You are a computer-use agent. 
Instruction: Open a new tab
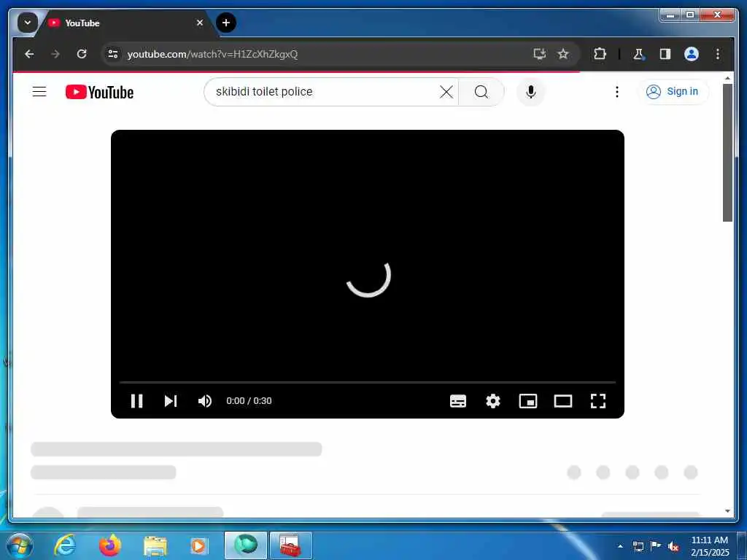pos(226,23)
